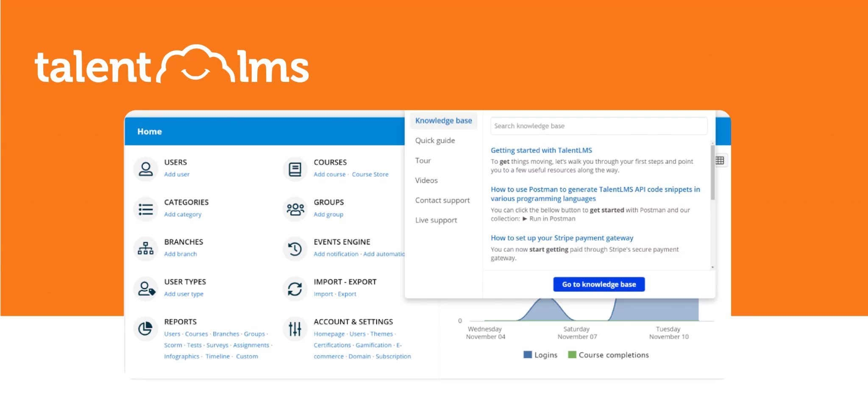The image size is (868, 401).
Task: Open the Domain settings link
Action: (x=359, y=356)
